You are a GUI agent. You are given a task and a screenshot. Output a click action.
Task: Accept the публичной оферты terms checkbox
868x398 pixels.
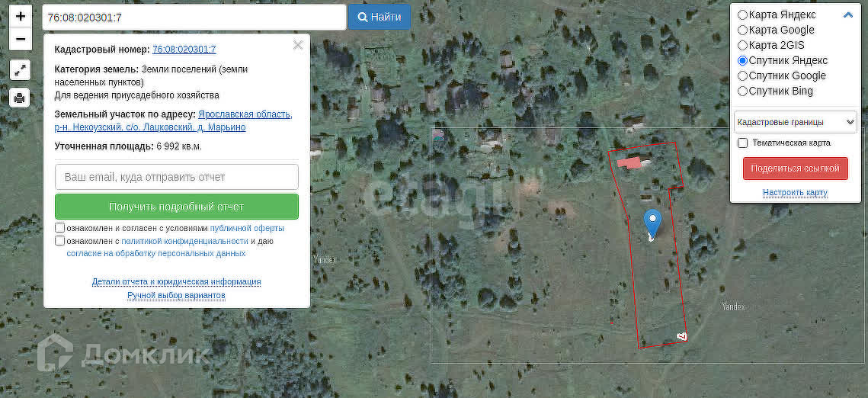[x=59, y=227]
